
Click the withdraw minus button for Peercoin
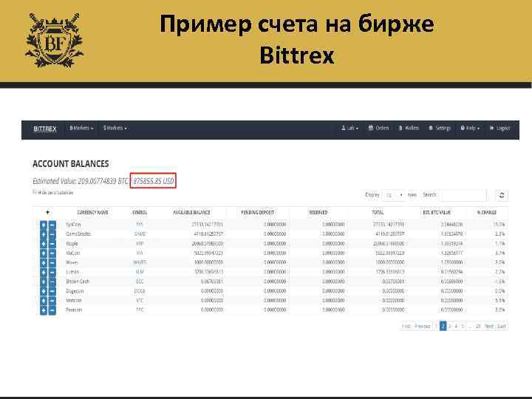(x=52, y=310)
